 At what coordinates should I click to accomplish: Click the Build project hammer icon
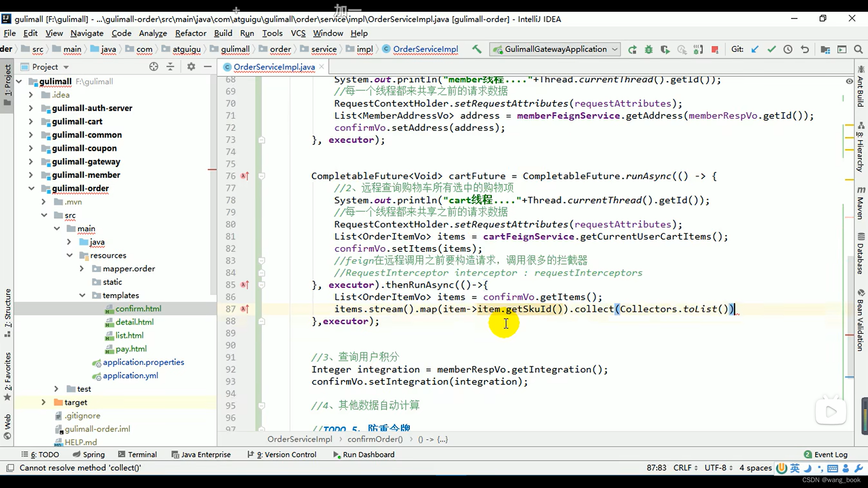click(476, 49)
